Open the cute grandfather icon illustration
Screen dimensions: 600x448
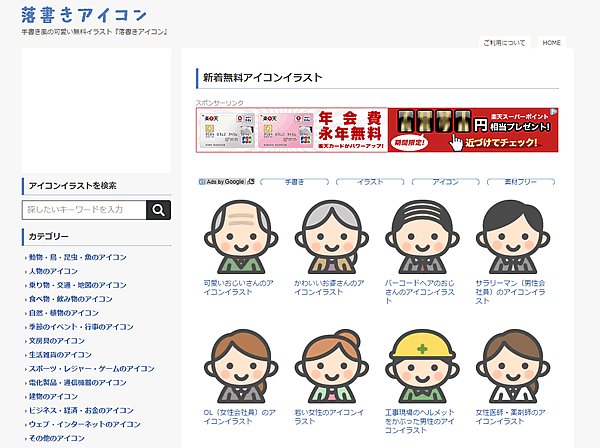pos(241,237)
